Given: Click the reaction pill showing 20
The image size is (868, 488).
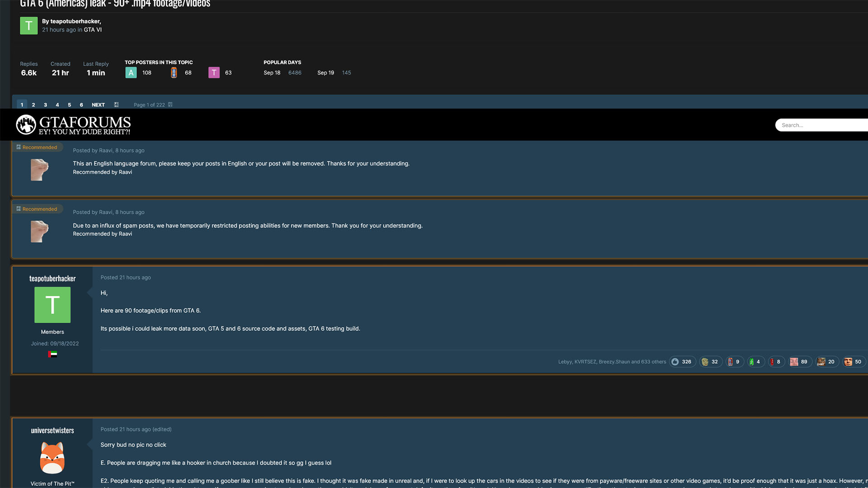Looking at the screenshot, I should pyautogui.click(x=826, y=361).
